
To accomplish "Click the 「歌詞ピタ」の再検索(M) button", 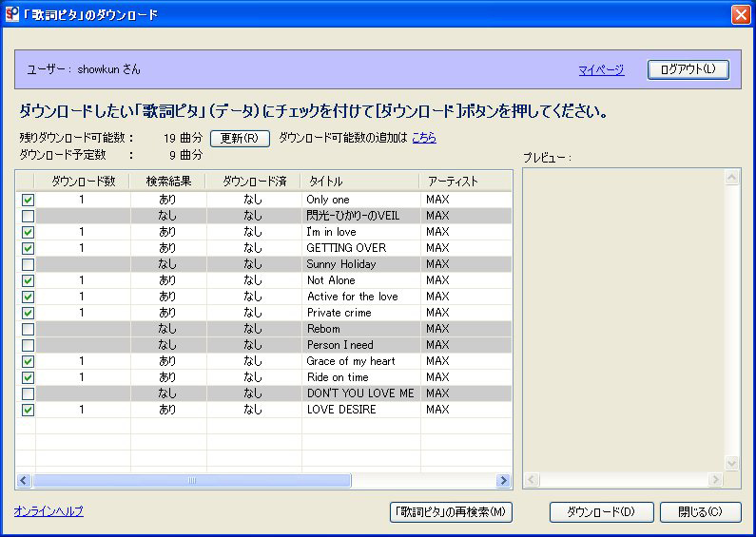I will [452, 512].
